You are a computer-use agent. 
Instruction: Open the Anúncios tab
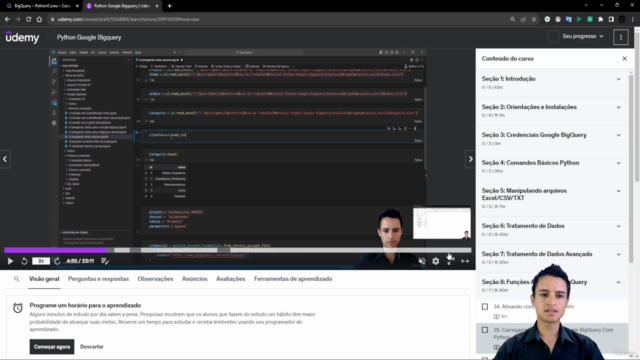click(x=194, y=279)
